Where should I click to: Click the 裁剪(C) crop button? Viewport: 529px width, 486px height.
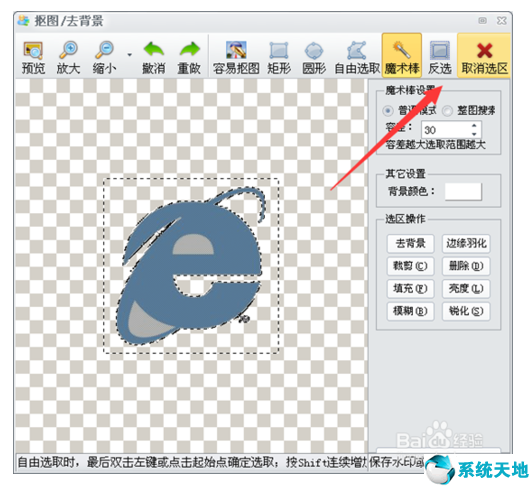click(410, 266)
